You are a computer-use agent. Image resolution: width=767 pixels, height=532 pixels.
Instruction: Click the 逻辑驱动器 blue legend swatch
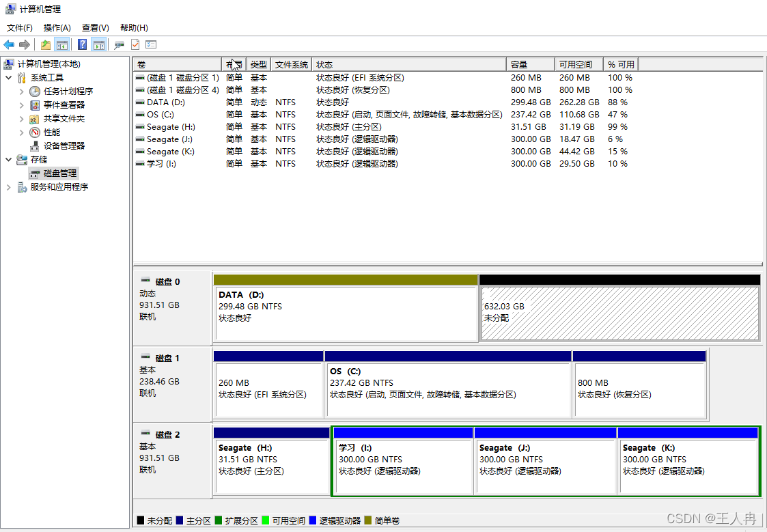313,520
